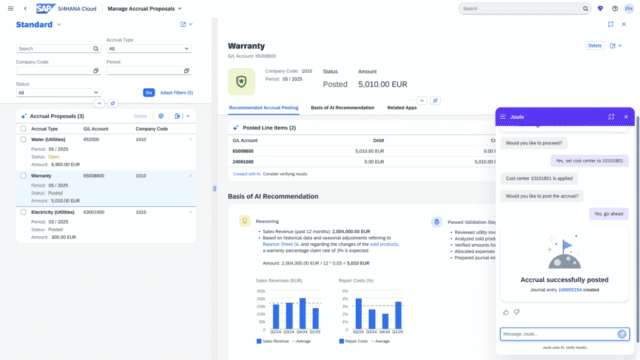Viewport: 640px width, 360px height.
Task: Open Water (Utilities) row details arrow
Action: (x=191, y=140)
